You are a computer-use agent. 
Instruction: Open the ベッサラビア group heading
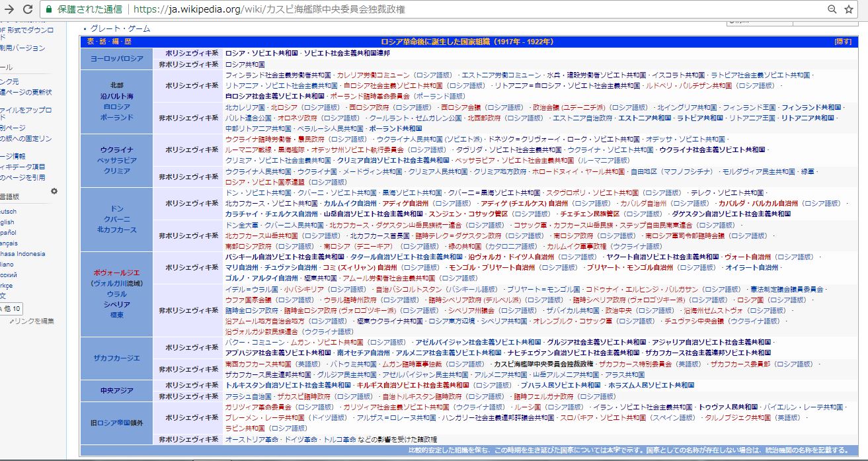pyautogui.click(x=116, y=160)
